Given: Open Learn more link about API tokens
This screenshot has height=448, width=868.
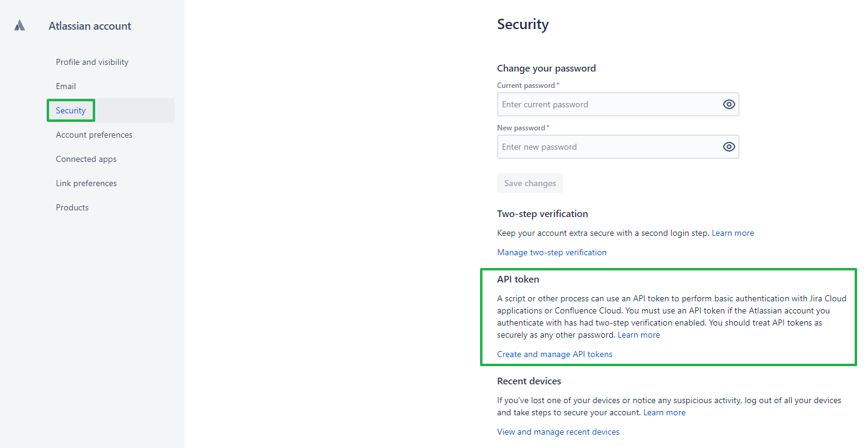Looking at the screenshot, I should coord(638,335).
